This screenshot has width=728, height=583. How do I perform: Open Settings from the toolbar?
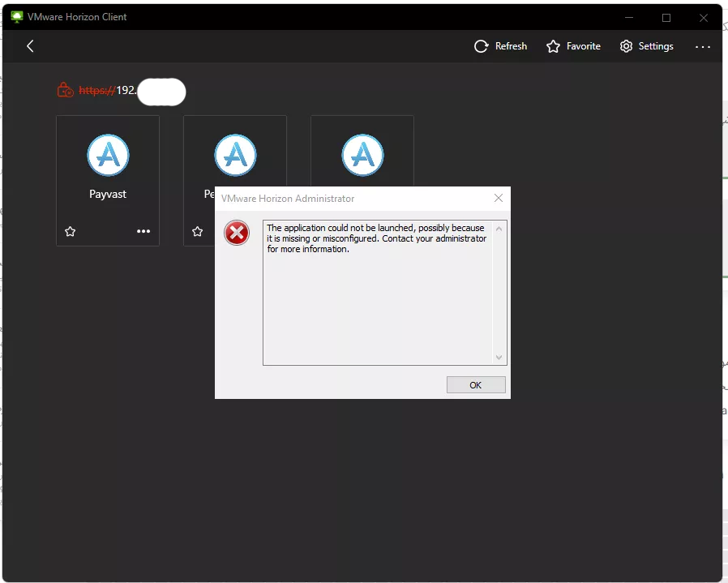[646, 46]
